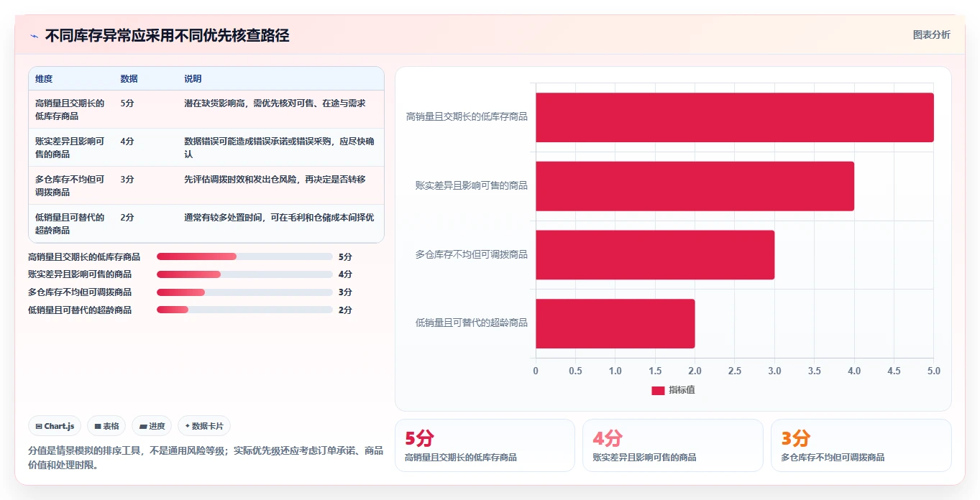Click the 5分 cell in the table
This screenshot has height=500, width=980.
[x=127, y=103]
